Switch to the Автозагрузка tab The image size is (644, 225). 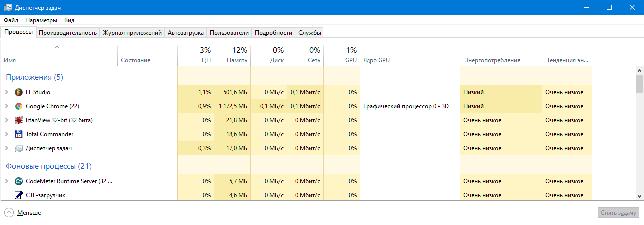coord(186,33)
